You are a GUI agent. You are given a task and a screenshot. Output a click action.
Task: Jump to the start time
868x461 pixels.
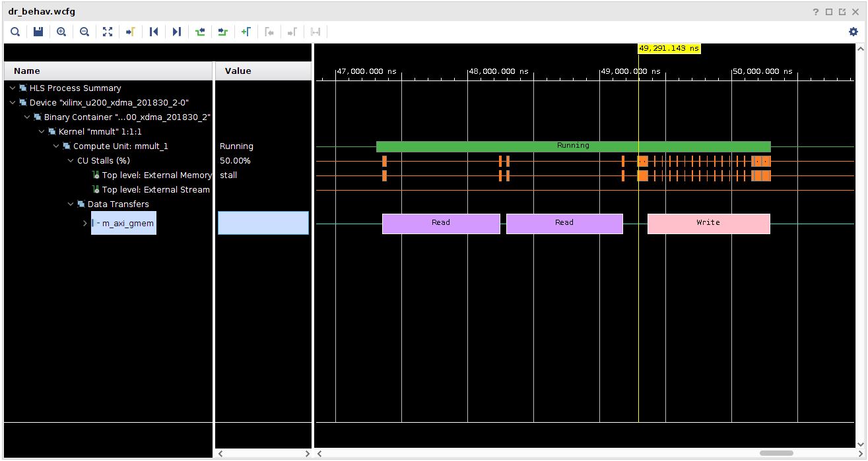point(154,32)
